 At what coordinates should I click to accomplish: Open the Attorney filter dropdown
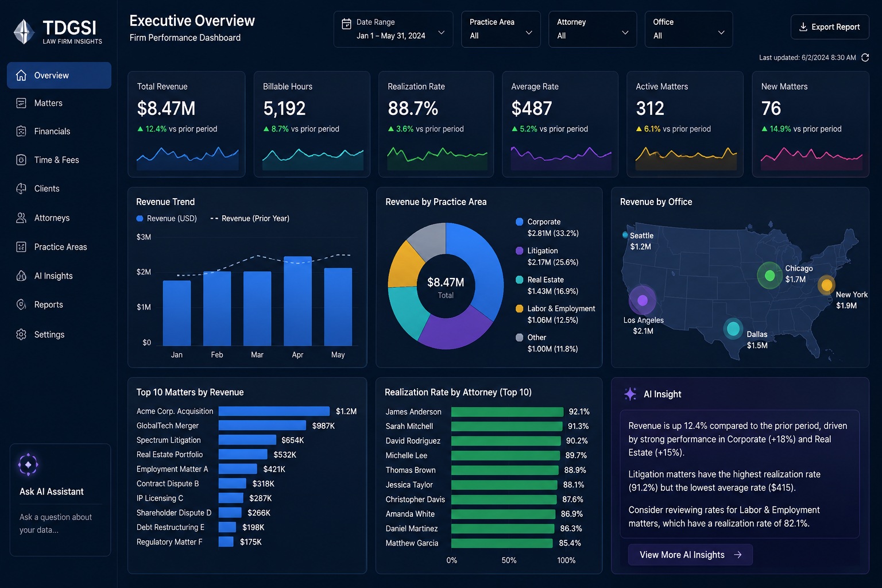click(x=593, y=29)
